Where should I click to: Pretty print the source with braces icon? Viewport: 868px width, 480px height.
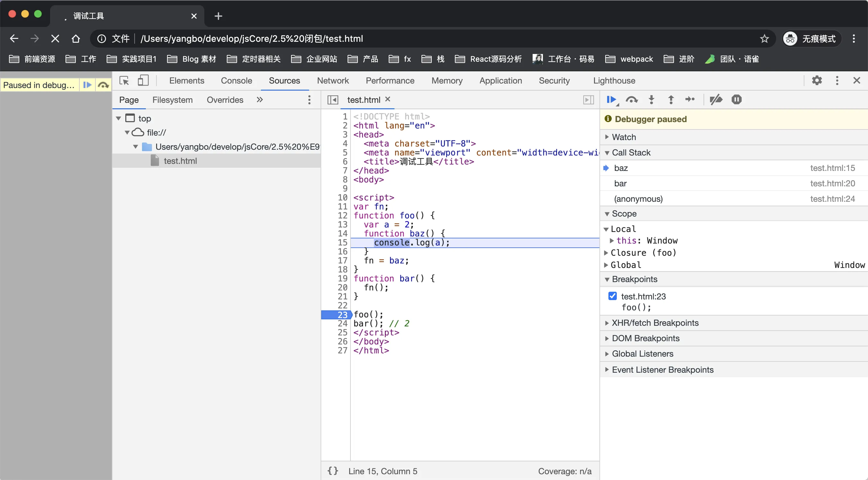[x=332, y=471]
